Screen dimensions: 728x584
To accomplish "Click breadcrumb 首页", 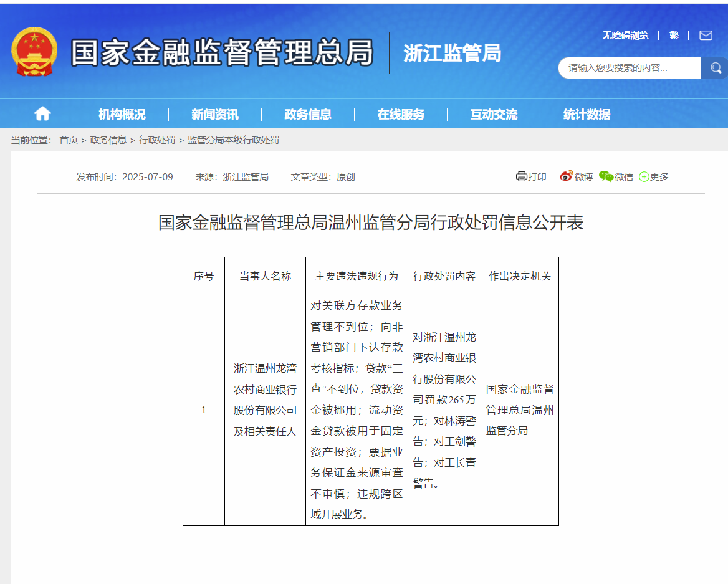I will 69,140.
